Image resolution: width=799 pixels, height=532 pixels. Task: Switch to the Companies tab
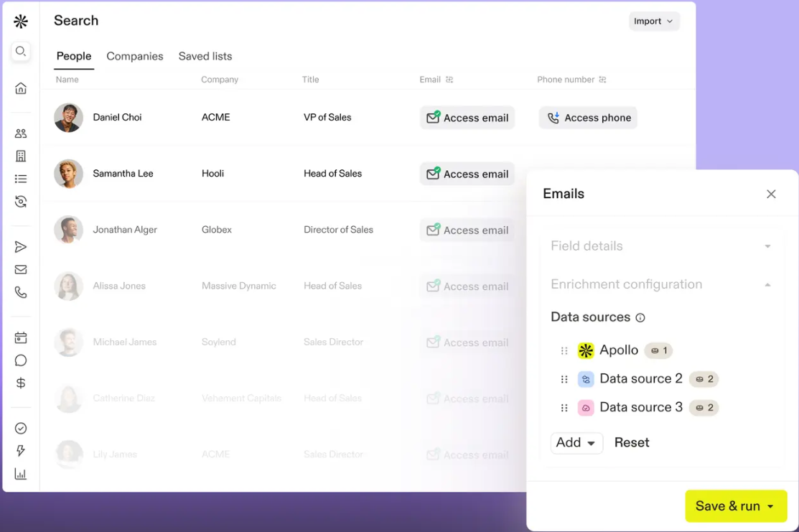click(x=134, y=56)
